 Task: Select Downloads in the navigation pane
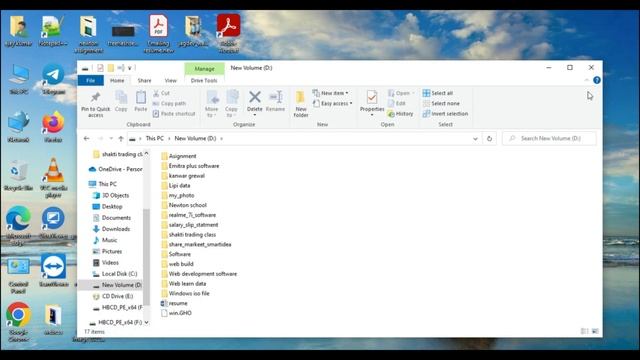point(111,229)
